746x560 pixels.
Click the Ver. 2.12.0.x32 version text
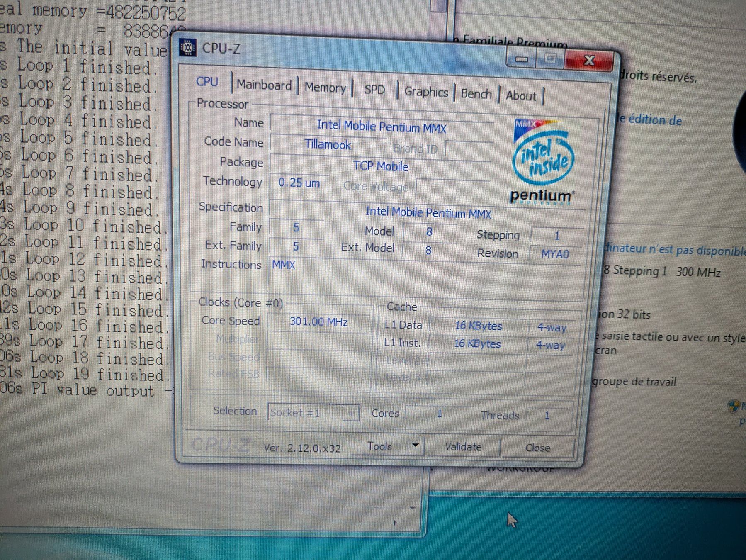point(302,448)
